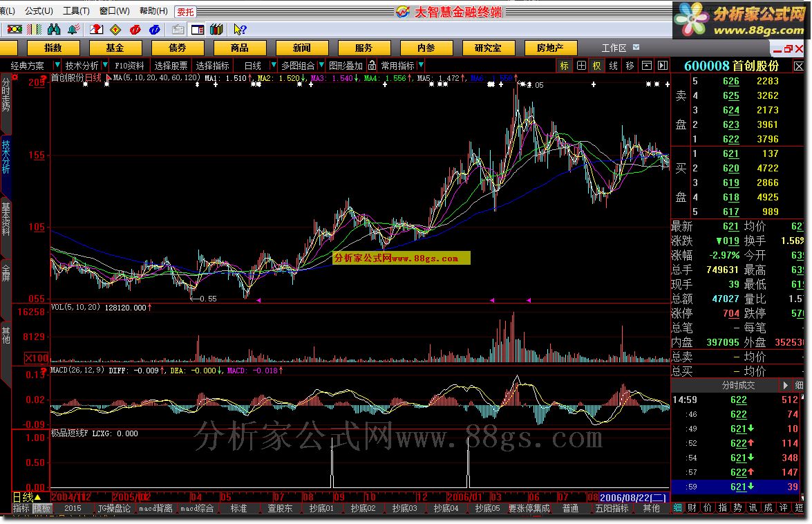Click the alarm bell alert icon

pos(74,30)
